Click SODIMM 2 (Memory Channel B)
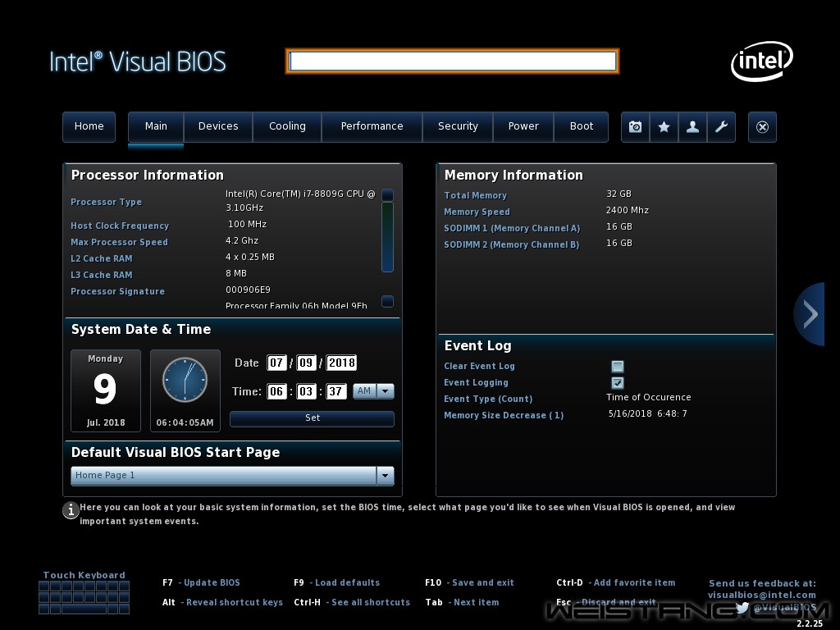This screenshot has width=840, height=630. pos(511,244)
